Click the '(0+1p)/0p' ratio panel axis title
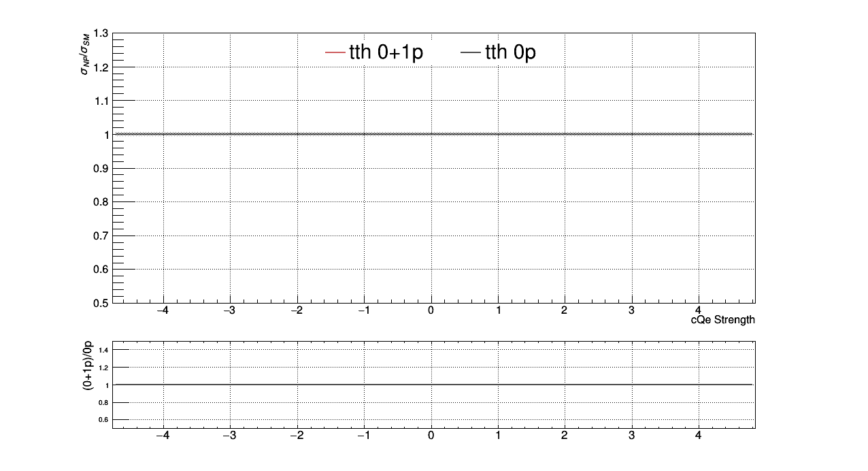 click(x=88, y=365)
